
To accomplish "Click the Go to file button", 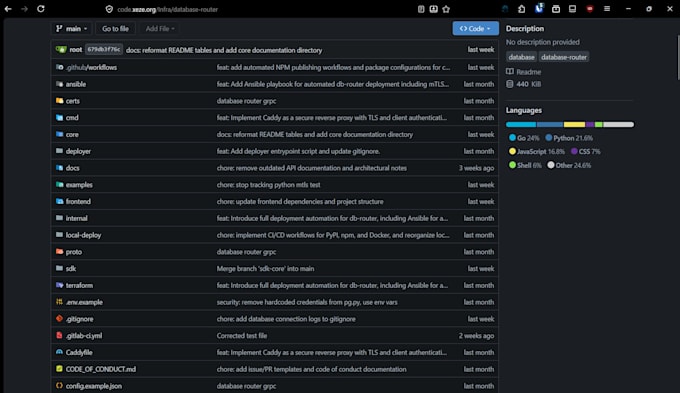I will click(115, 29).
